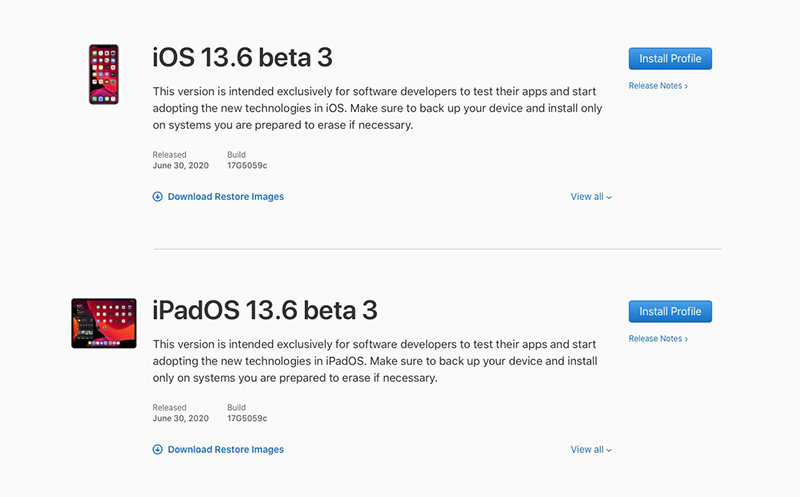This screenshot has width=800, height=497.
Task: Click the iOS description paragraph
Action: (x=375, y=108)
